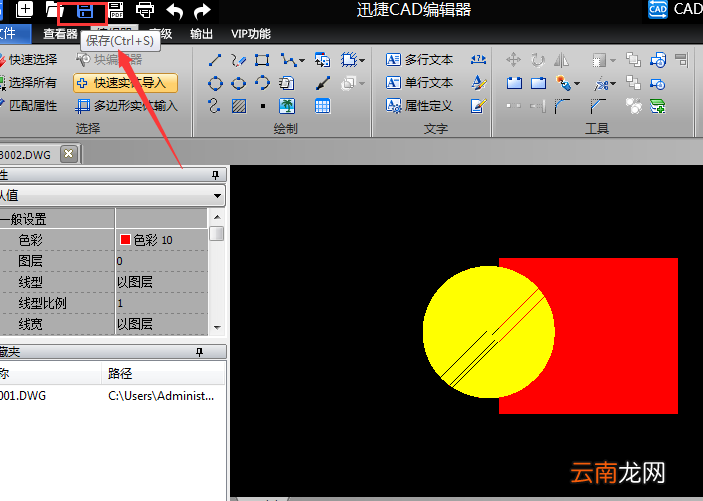The image size is (703, 501).
Task: Click the Save as PDF icon
Action: (116, 10)
